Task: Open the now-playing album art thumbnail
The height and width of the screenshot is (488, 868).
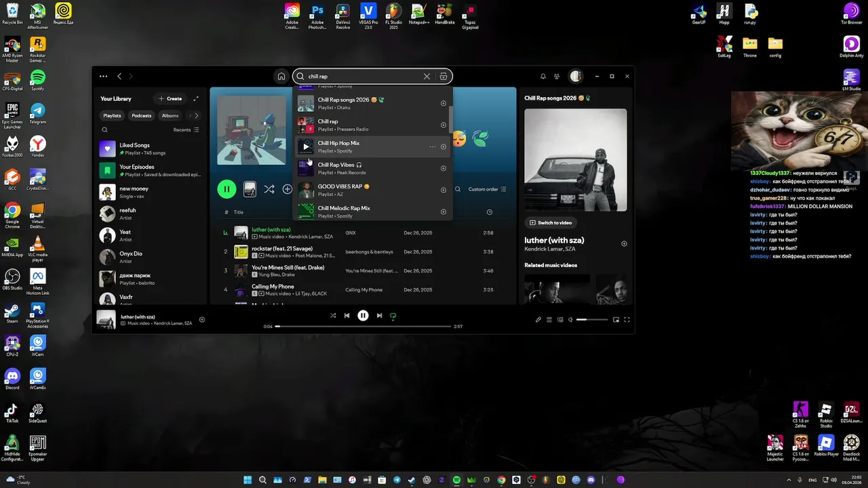Action: pos(106,320)
